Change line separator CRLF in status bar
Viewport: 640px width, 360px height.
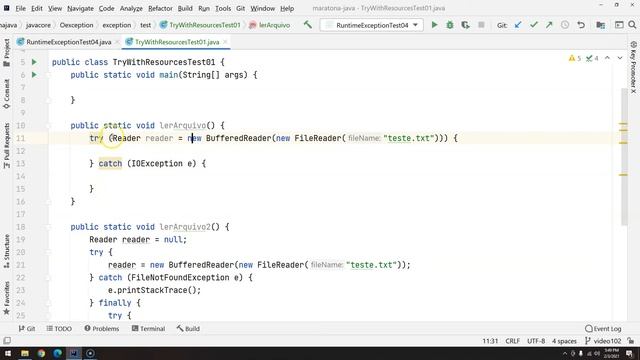click(513, 341)
